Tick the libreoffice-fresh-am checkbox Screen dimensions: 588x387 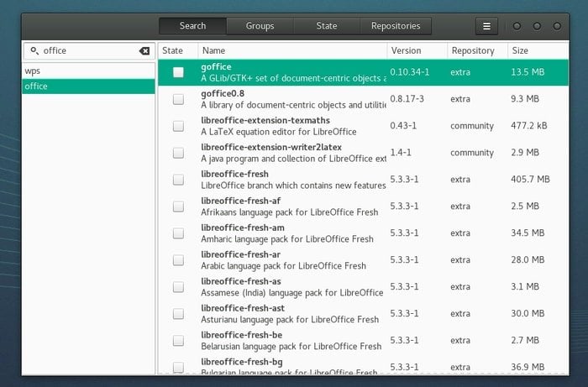(178, 233)
